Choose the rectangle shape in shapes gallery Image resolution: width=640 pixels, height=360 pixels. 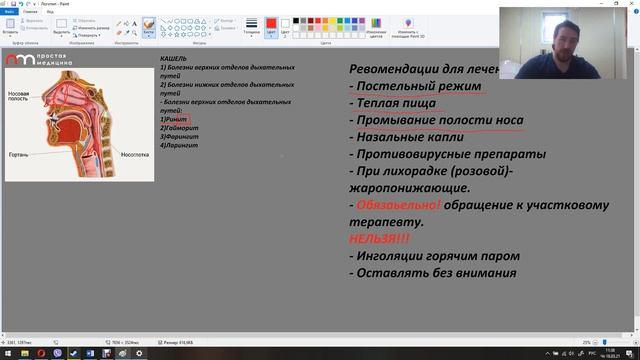[x=183, y=21]
